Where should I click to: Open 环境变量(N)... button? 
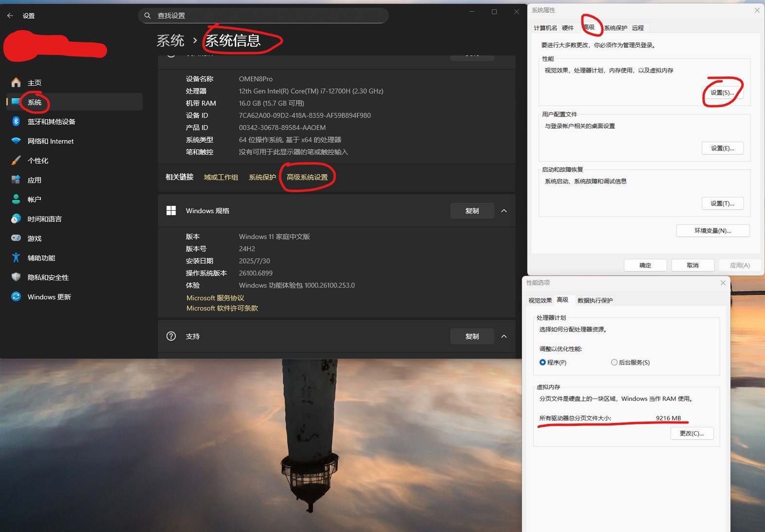(x=712, y=231)
